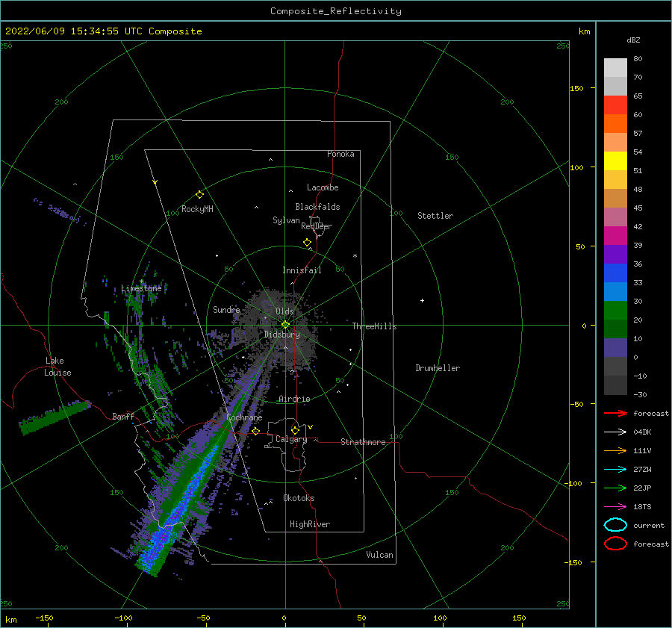Select the blue 33-36 dBZ color swatch
Image resolution: width=672 pixels, height=628 pixels.
coord(615,273)
